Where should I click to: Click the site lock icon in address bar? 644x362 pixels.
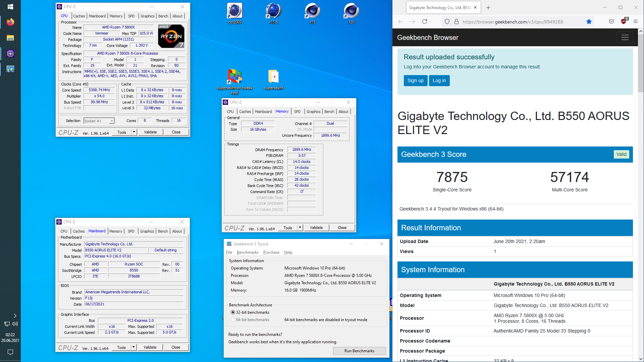click(457, 21)
